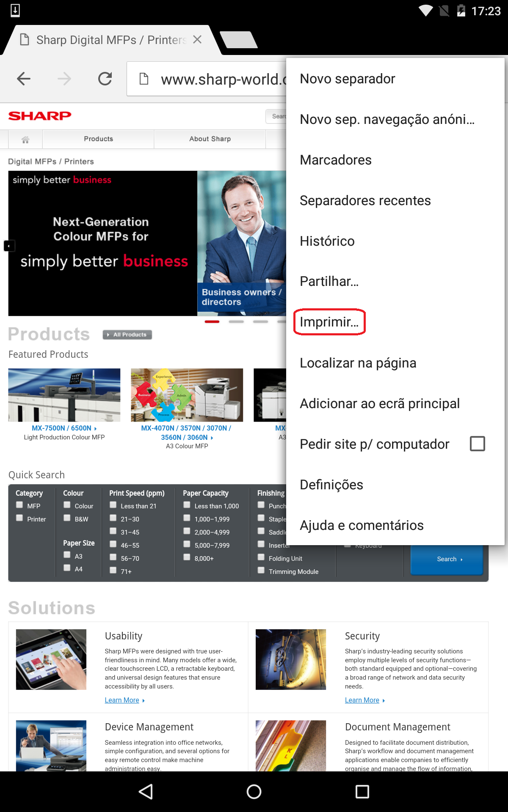Check the 31–45 print speed checkbox
The height and width of the screenshot is (812, 508).
113,531
